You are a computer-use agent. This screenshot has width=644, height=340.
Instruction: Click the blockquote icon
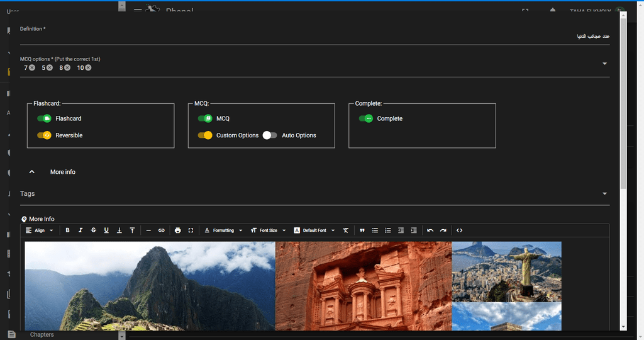[x=362, y=230]
